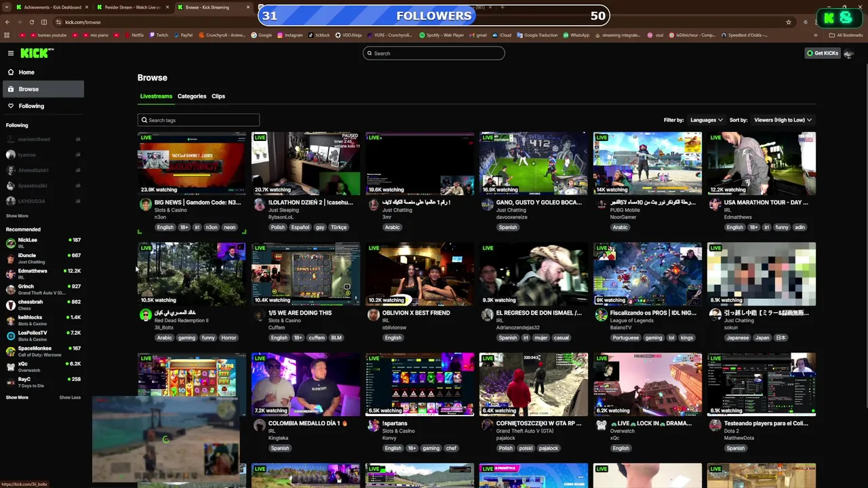
Task: Open the Instagram bookmark
Action: click(x=290, y=35)
